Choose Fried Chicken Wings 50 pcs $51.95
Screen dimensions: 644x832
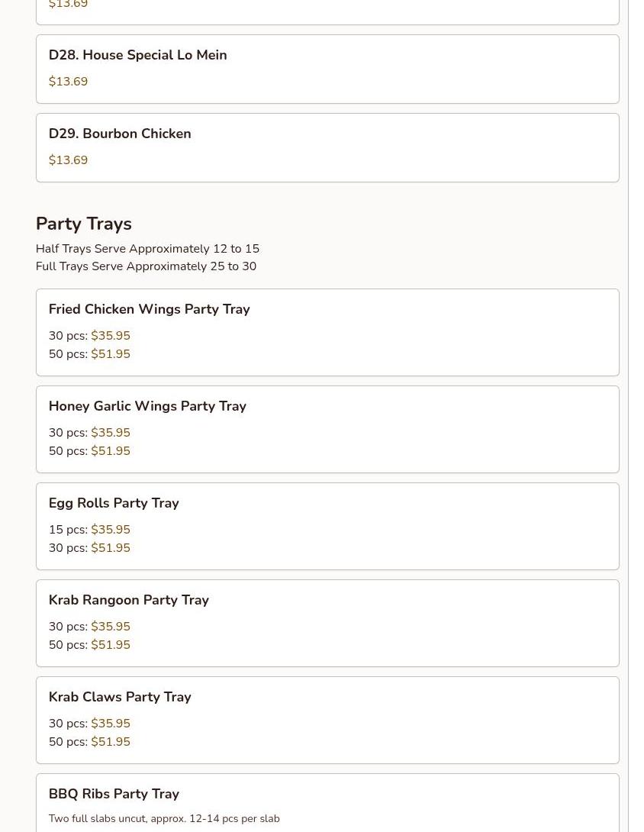[89, 354]
